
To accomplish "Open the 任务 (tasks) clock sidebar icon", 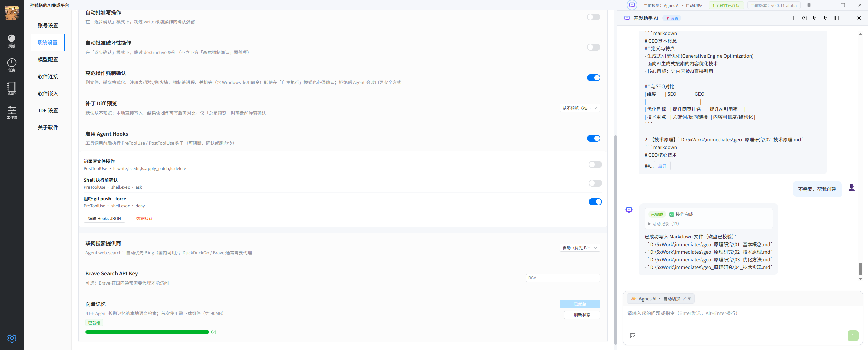I will 12,65.
